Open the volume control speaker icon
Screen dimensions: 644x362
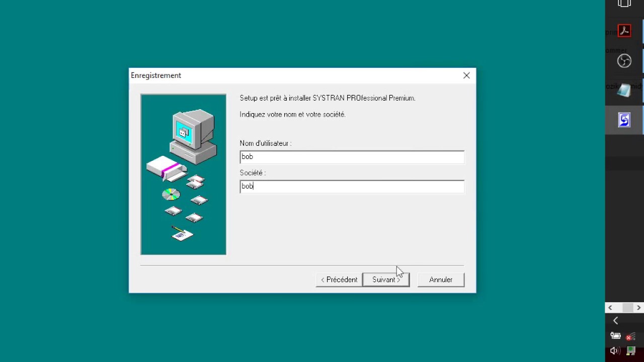tap(614, 350)
